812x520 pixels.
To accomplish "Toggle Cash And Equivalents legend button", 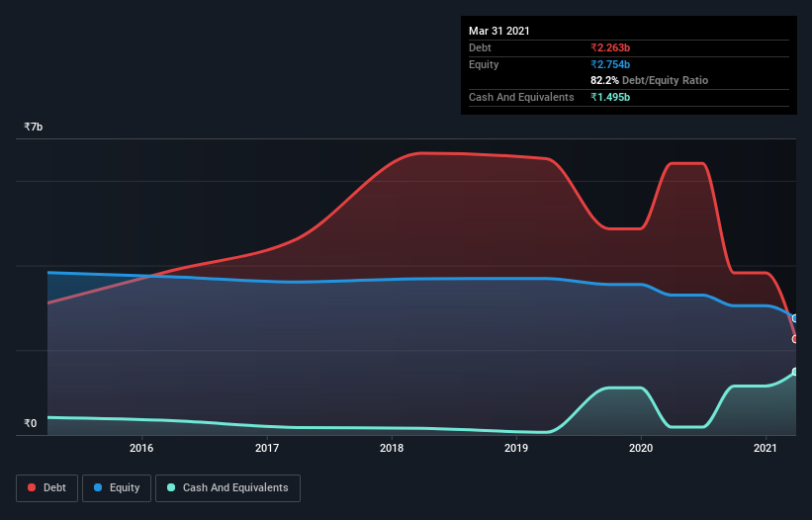I will 227,488.
